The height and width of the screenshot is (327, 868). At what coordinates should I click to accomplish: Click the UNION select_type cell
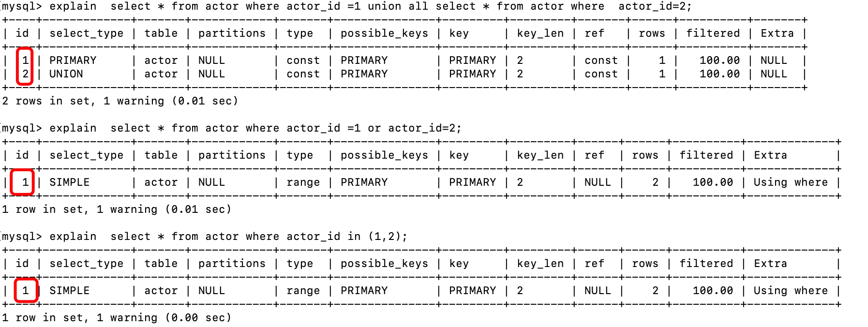[66, 74]
